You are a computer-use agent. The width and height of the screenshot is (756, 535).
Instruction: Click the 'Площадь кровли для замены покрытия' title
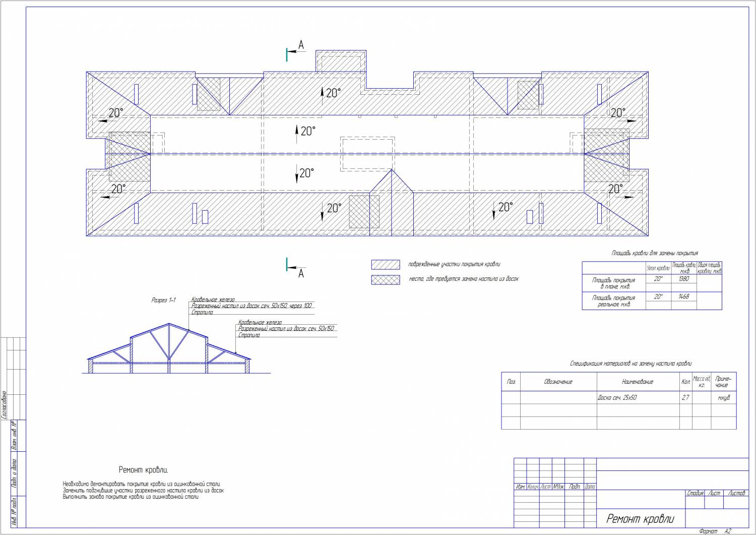[x=655, y=253]
